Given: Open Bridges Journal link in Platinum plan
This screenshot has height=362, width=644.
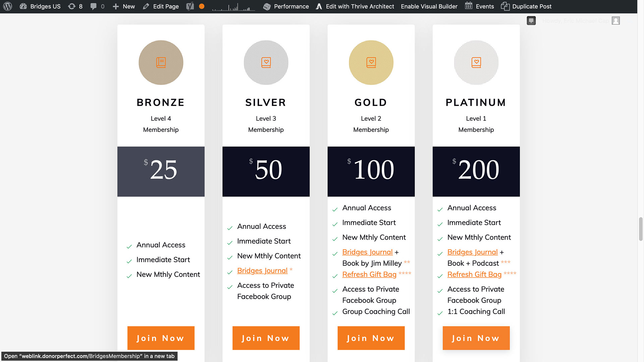Looking at the screenshot, I should coord(473,252).
